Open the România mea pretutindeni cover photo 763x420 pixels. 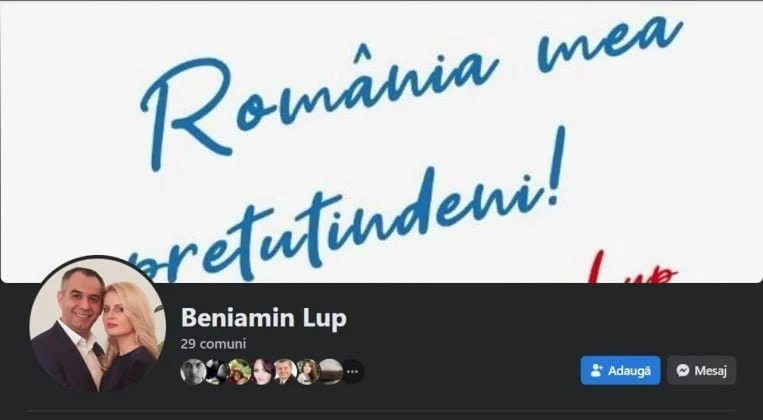[x=382, y=141]
